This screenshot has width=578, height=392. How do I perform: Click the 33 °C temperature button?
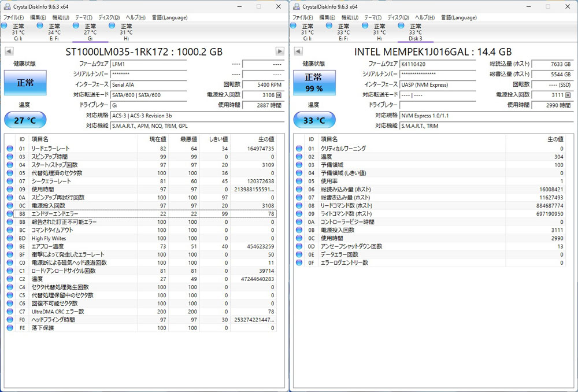(314, 120)
